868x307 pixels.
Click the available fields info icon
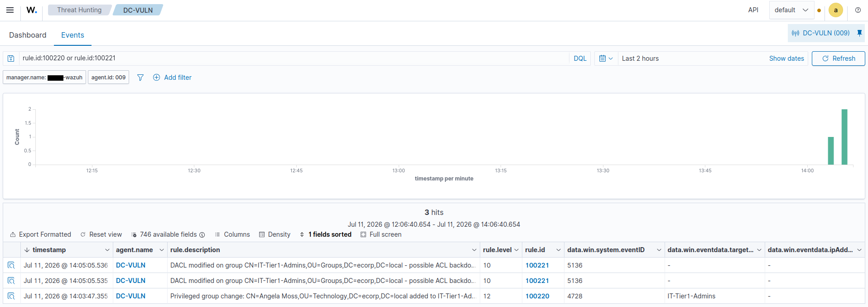click(x=202, y=235)
